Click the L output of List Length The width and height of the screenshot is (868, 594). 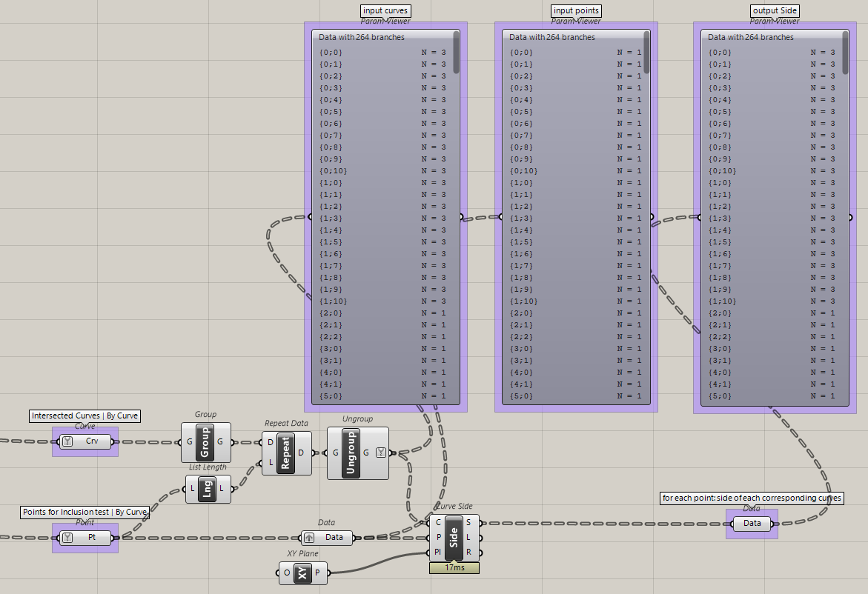click(222, 489)
